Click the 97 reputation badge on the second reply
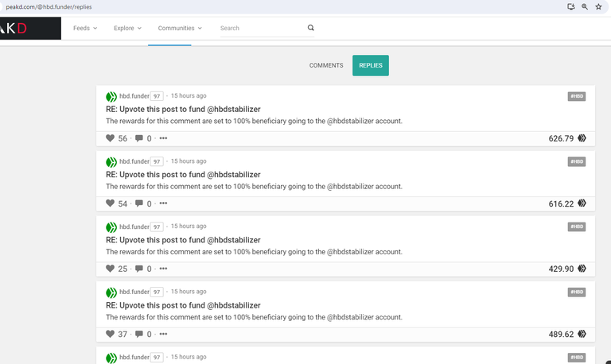Viewport: 611px width, 364px height. coord(157,161)
